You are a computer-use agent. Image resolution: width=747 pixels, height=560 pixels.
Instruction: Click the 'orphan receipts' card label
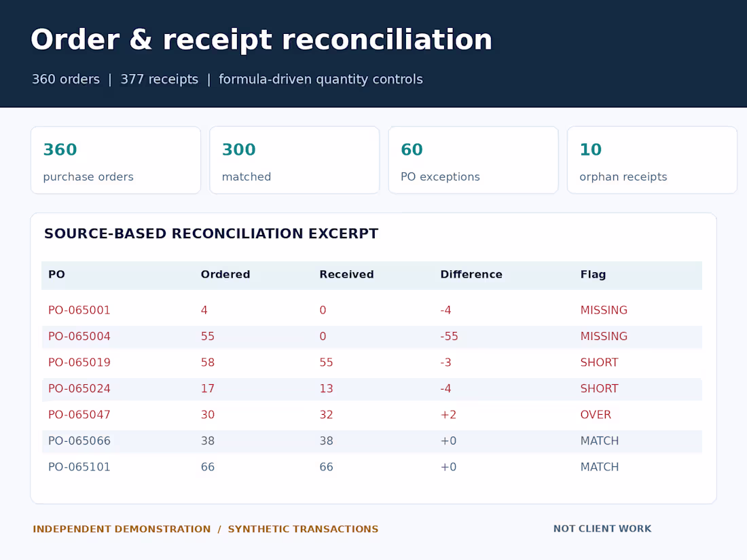tap(623, 176)
